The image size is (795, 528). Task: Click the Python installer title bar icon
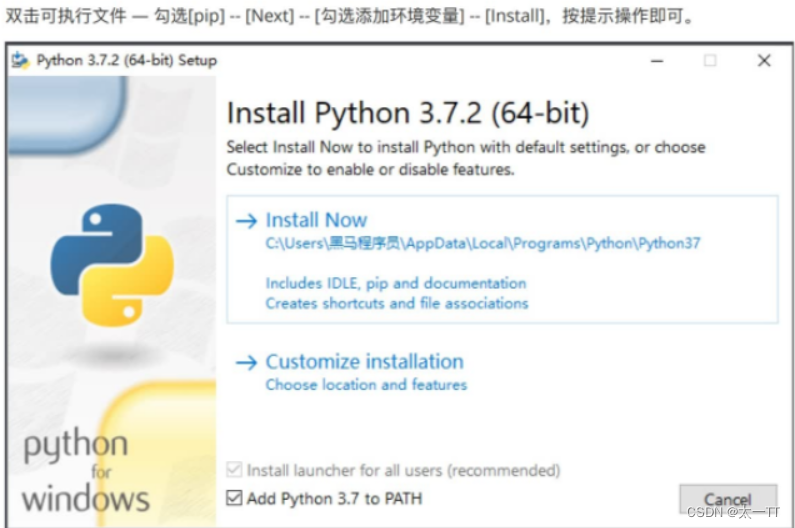[21, 60]
